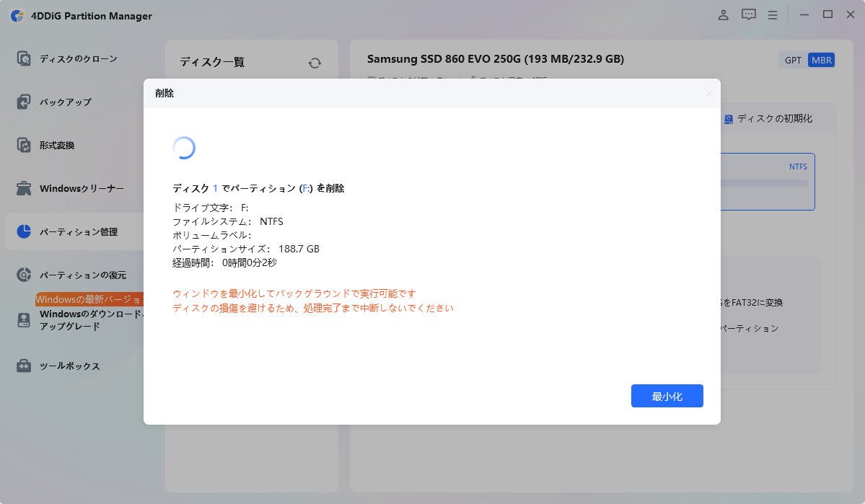Open the Toolbox (ツールボックス) briefcase icon

[x=24, y=366]
